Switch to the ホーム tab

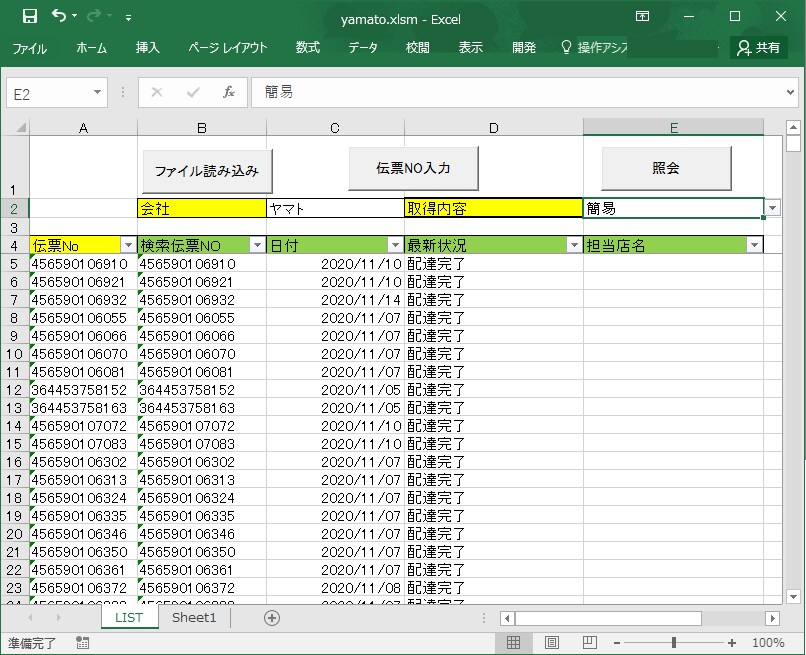click(x=91, y=48)
